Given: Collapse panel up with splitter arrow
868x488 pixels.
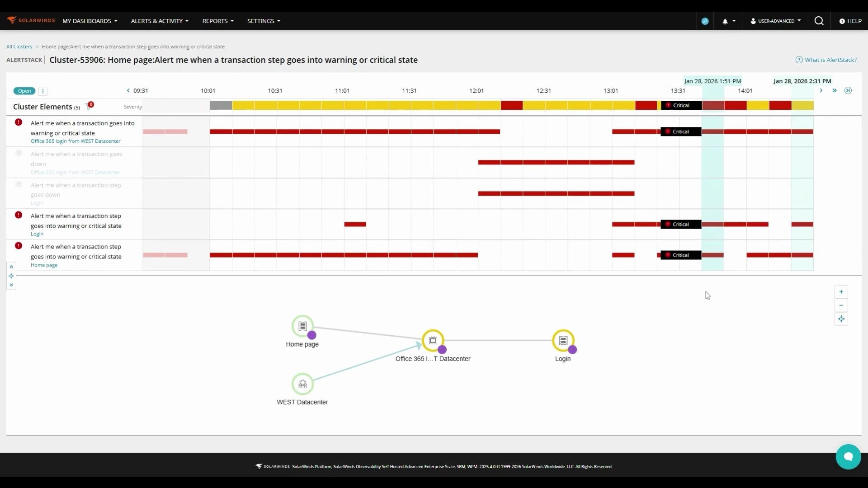Looking at the screenshot, I should (x=11, y=267).
